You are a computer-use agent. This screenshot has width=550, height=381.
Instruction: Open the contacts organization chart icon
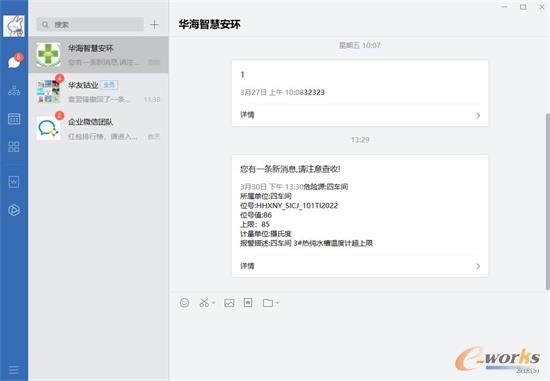coord(14,91)
